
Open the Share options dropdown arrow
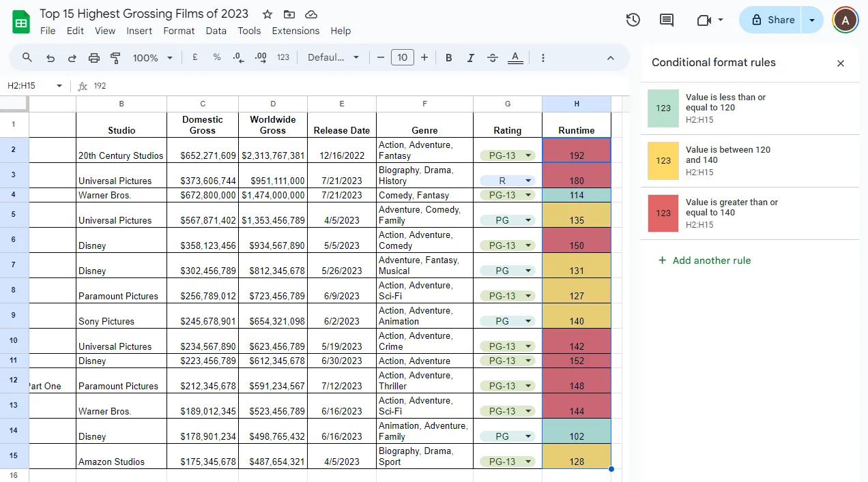tap(812, 20)
